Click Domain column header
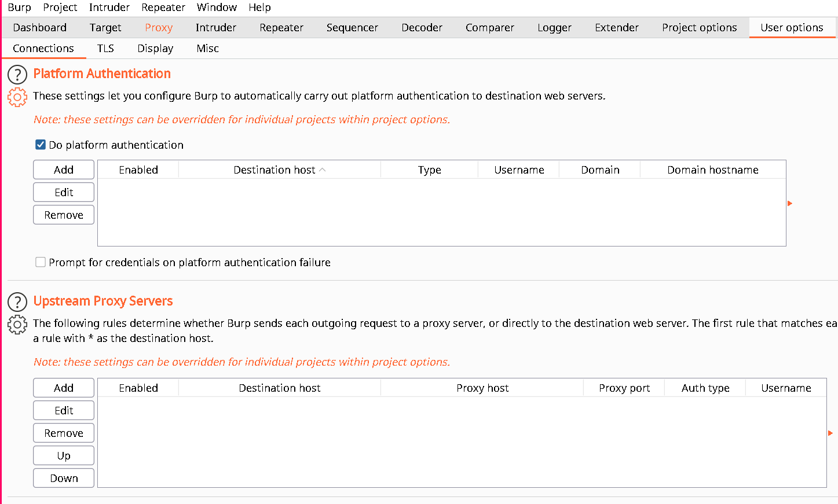 point(600,170)
